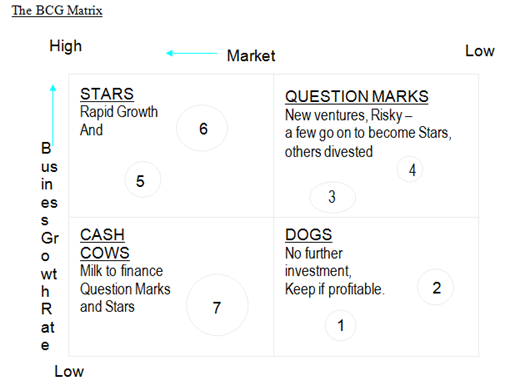Screen dimensions: 513x387
Task: Click the QUESTION MARKS heading
Action: pos(357,97)
